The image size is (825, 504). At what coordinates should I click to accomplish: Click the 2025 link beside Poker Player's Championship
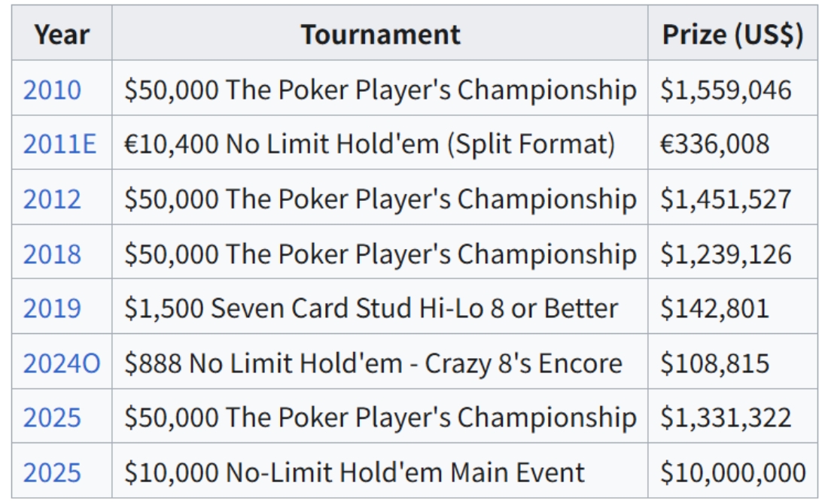52,417
